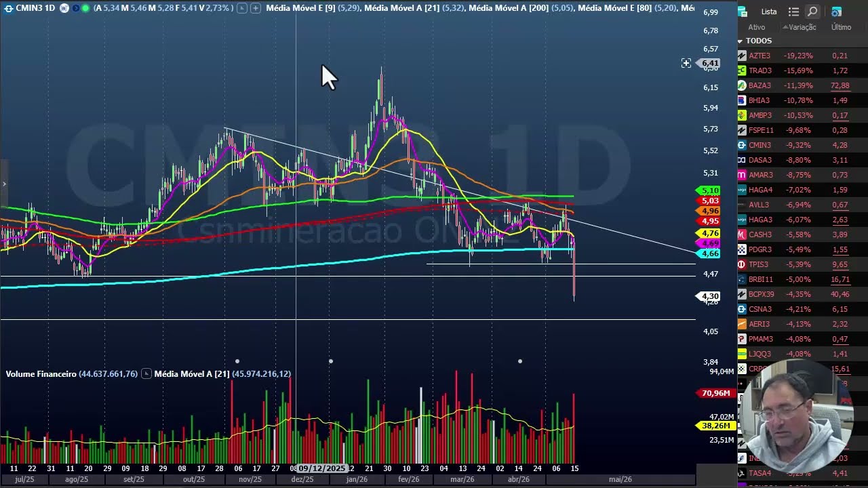The image size is (868, 488).
Task: Click the -19,23% variation of AZTE3
Action: coord(798,56)
